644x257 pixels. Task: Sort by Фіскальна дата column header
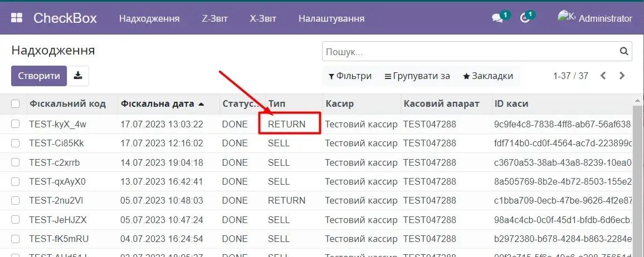click(158, 104)
